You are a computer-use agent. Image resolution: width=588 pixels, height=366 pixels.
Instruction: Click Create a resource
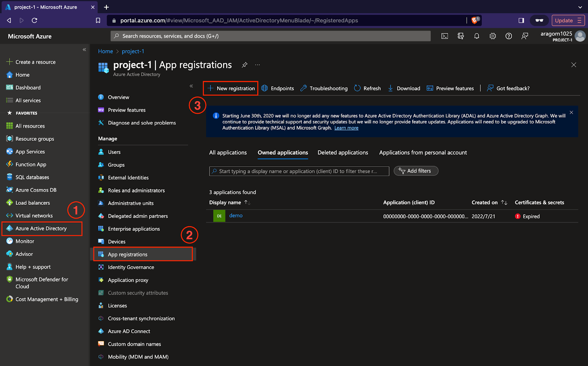pos(31,62)
